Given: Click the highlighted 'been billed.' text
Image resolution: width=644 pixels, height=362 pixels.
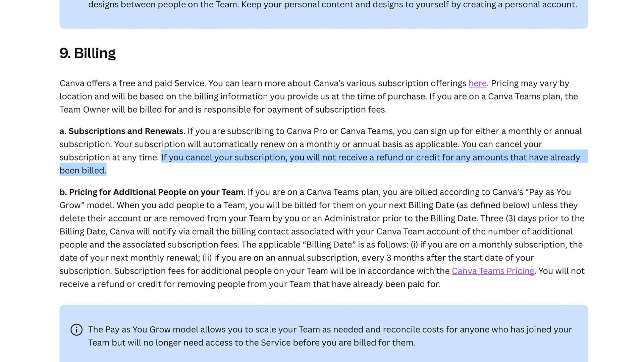Looking at the screenshot, I should (83, 171).
